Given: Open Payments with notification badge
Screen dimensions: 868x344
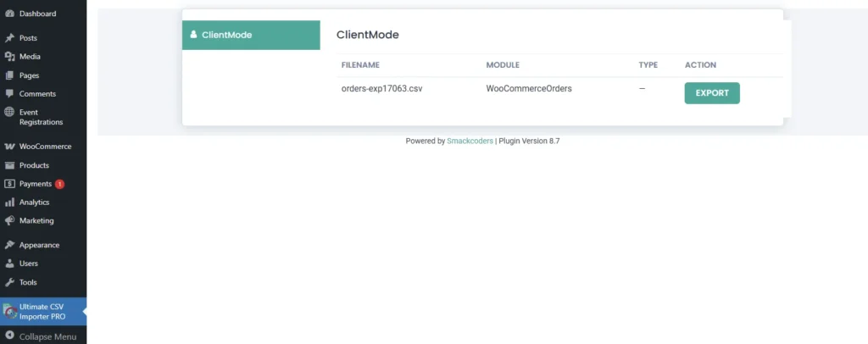Looking at the screenshot, I should click(x=36, y=184).
